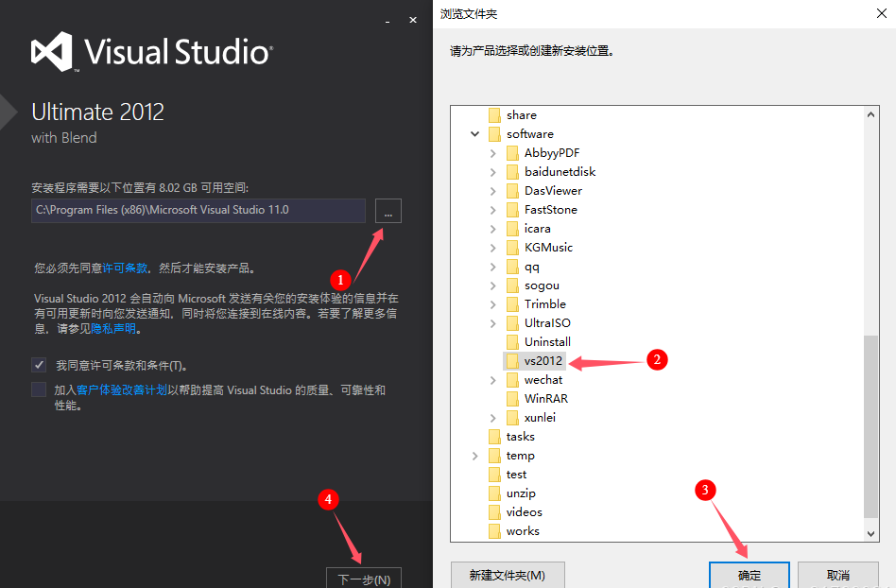
Task: Enable 加入客户体验改善计划 option
Action: click(x=38, y=389)
